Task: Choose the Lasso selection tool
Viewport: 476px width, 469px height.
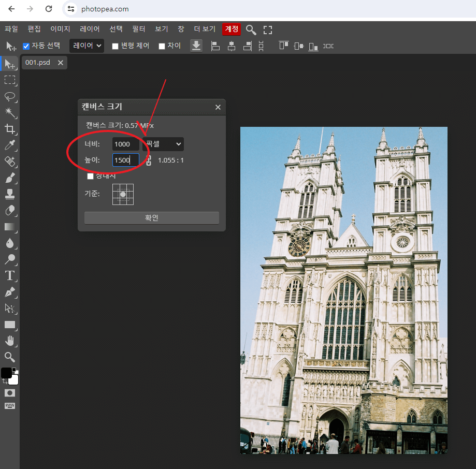Action: pos(10,96)
